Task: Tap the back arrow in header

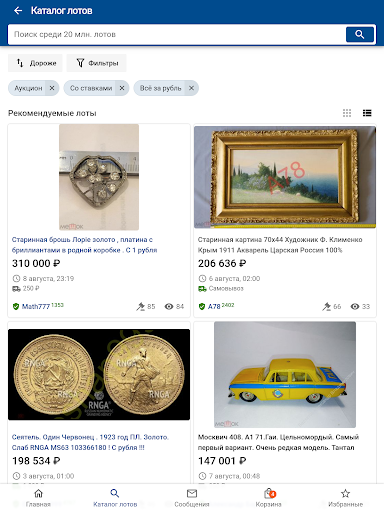Action: (x=18, y=11)
